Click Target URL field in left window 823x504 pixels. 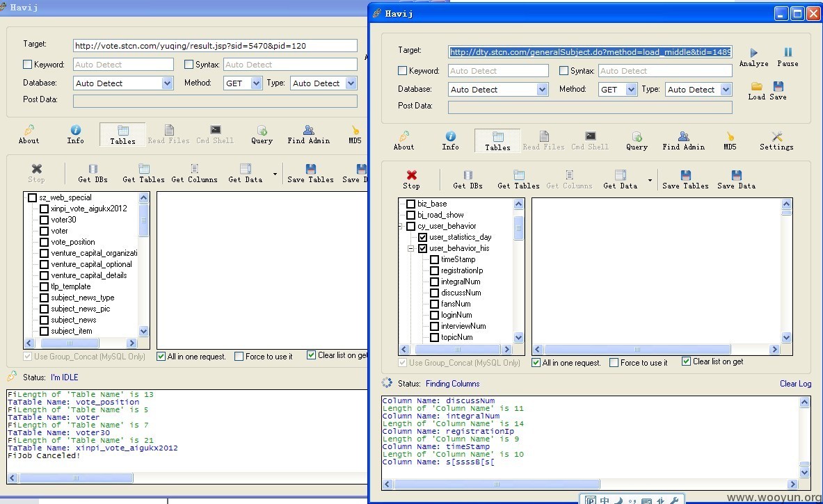[215, 46]
